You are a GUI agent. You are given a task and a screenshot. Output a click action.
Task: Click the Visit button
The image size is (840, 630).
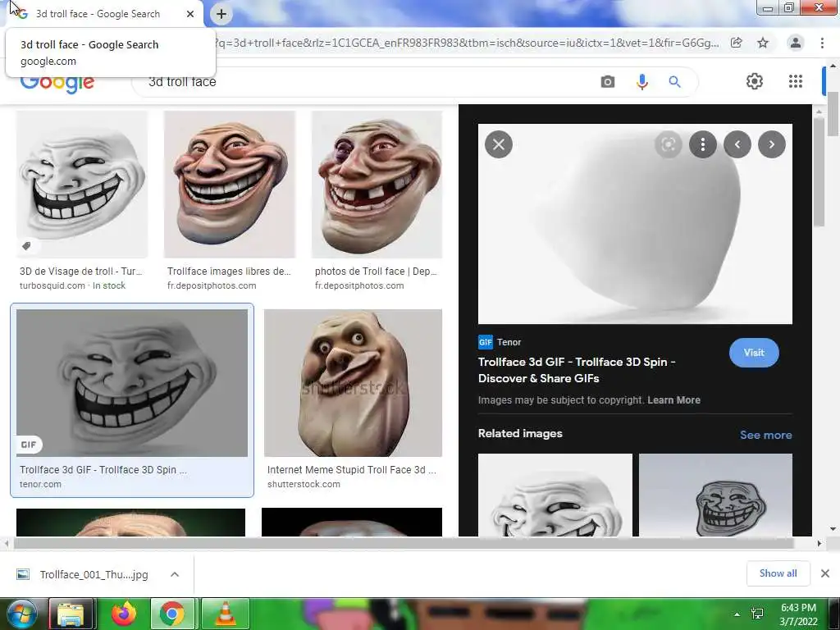(754, 353)
